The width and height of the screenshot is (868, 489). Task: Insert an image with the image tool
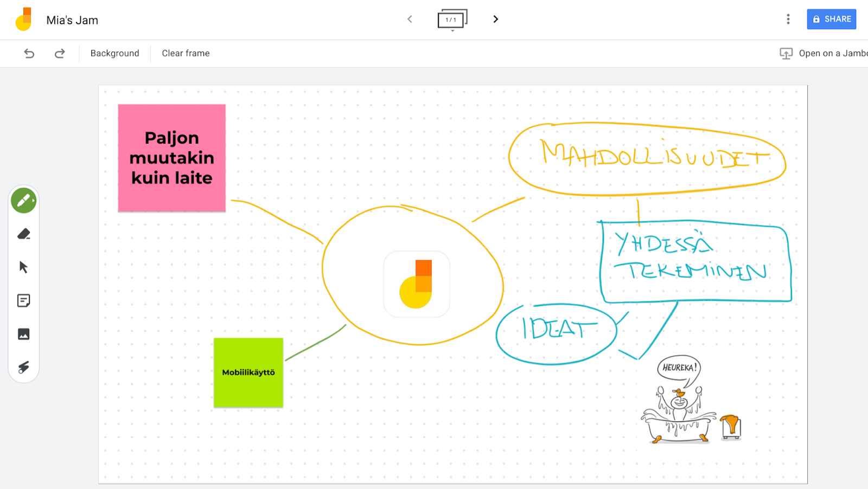[24, 334]
